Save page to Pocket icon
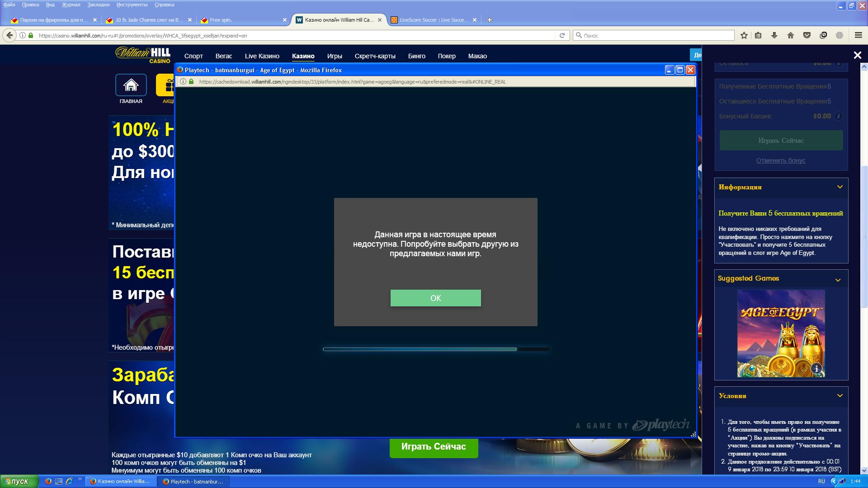This screenshot has height=488, width=868. [x=807, y=35]
